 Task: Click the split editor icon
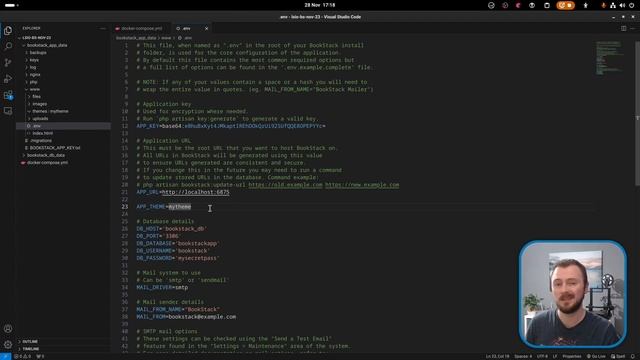tap(624, 28)
